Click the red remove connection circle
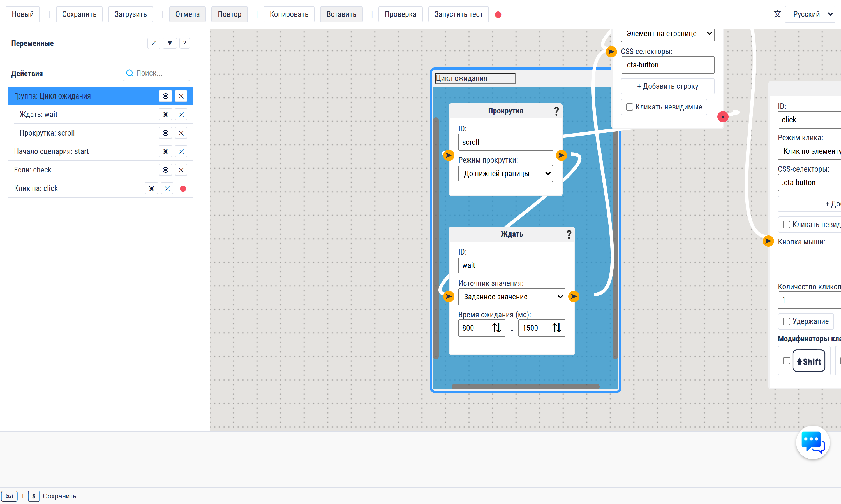 723,117
